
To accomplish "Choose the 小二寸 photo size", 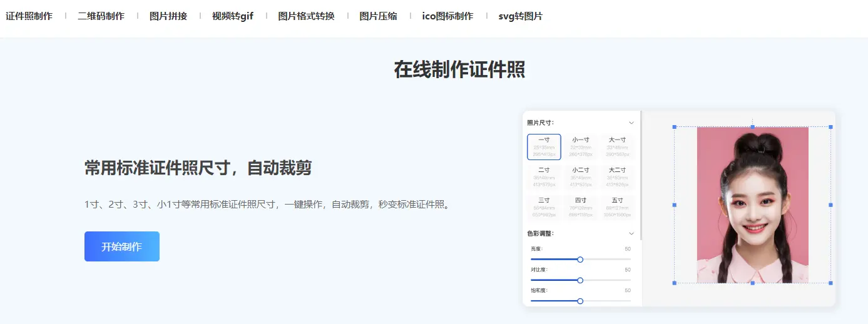I will click(581, 177).
